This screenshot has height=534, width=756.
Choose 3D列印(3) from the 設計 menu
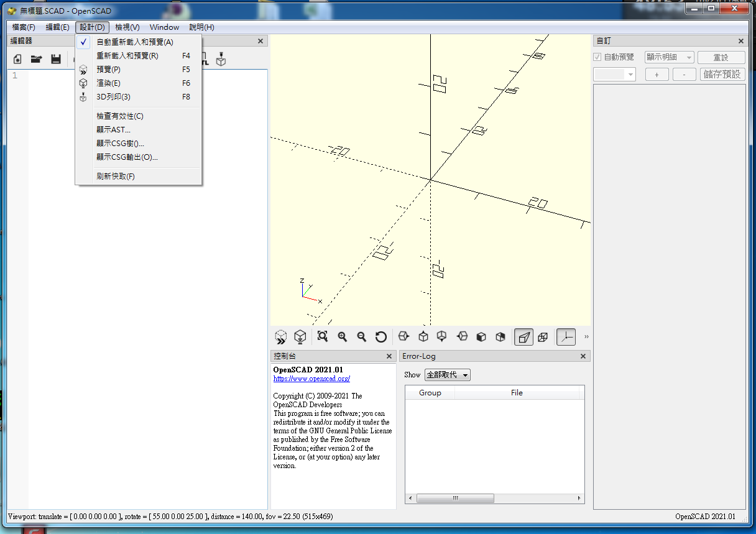[138, 97]
